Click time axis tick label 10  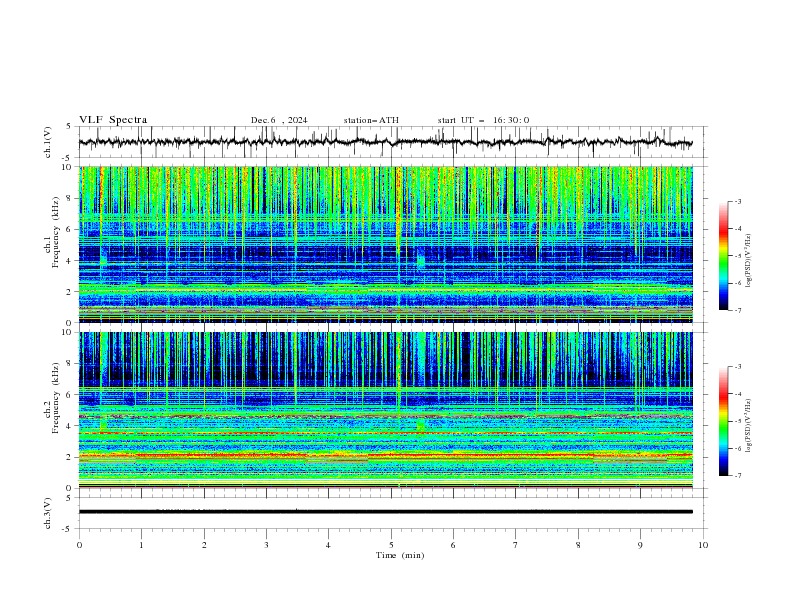point(703,545)
